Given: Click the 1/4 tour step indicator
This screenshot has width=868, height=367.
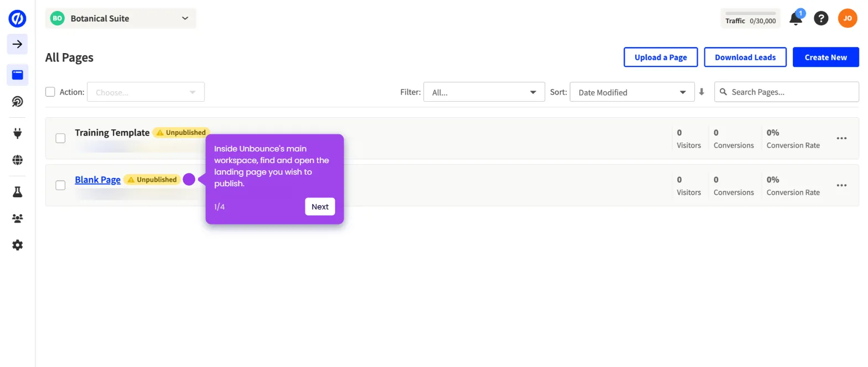Looking at the screenshot, I should [220, 207].
